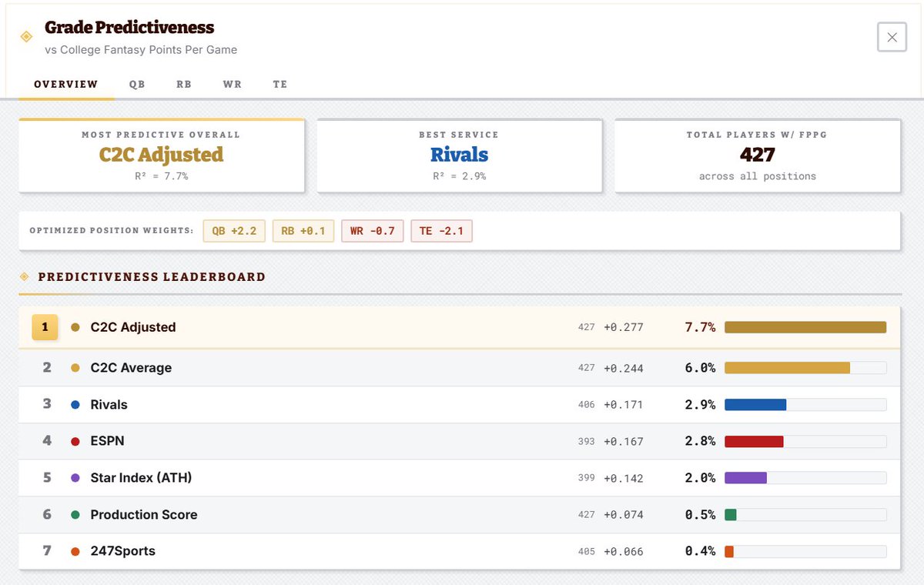Click the +0.074 correlation value

623,515
